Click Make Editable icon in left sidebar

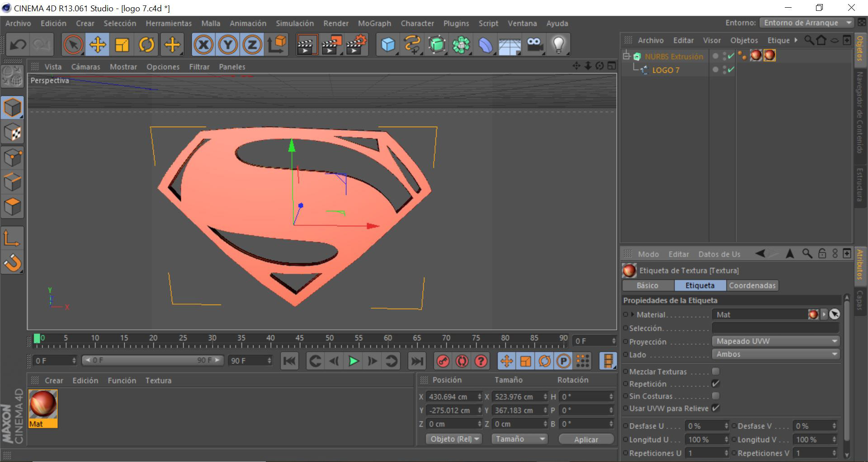12,76
